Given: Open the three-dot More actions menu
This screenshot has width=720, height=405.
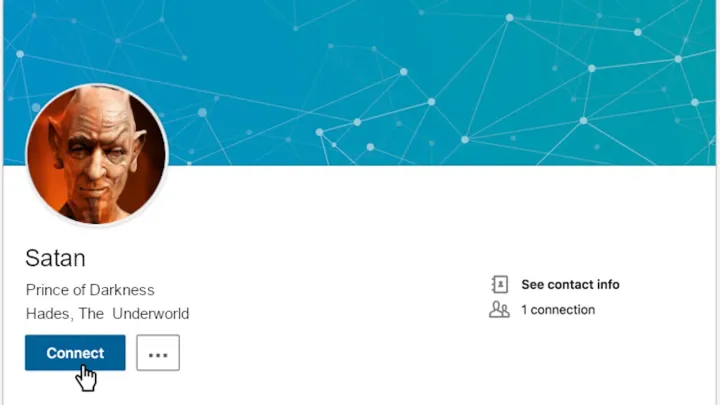Looking at the screenshot, I should tap(158, 353).
